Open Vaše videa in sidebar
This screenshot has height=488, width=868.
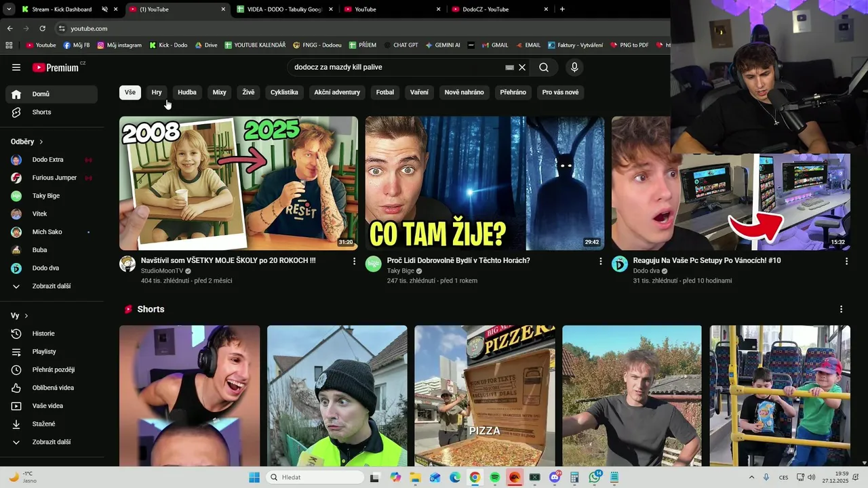click(52, 406)
